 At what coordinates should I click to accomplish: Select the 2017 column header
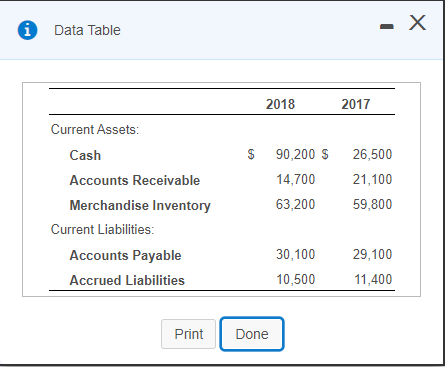356,104
